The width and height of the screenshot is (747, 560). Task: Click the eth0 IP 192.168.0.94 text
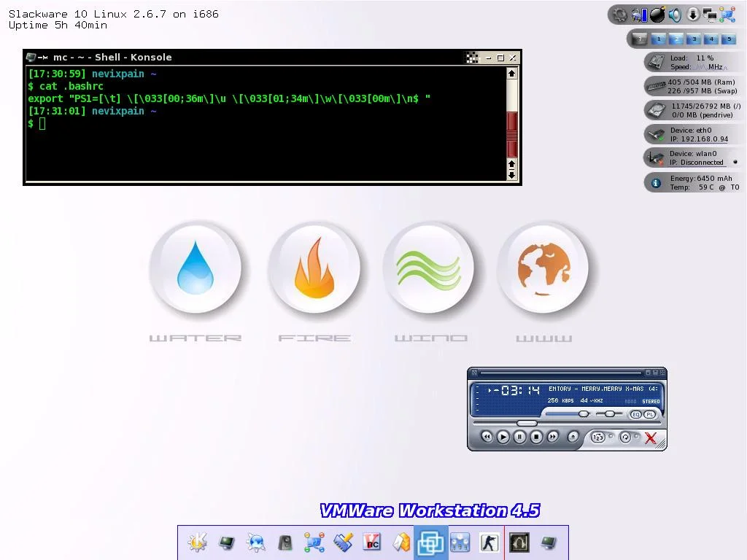[700, 139]
